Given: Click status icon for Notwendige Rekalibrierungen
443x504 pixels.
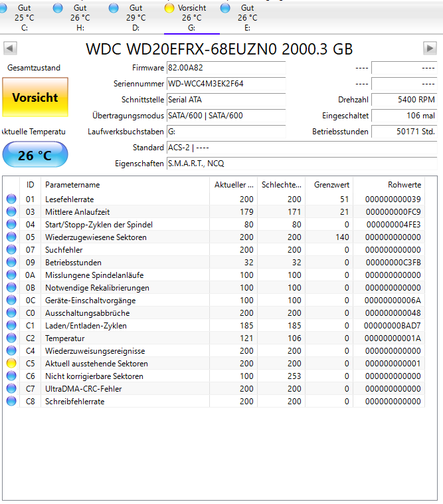Looking at the screenshot, I should click(x=11, y=288).
